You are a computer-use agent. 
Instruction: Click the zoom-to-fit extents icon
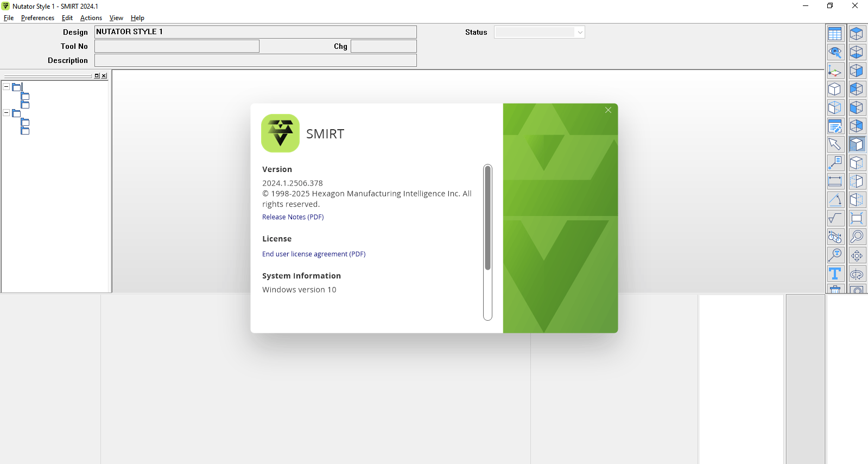pyautogui.click(x=857, y=219)
